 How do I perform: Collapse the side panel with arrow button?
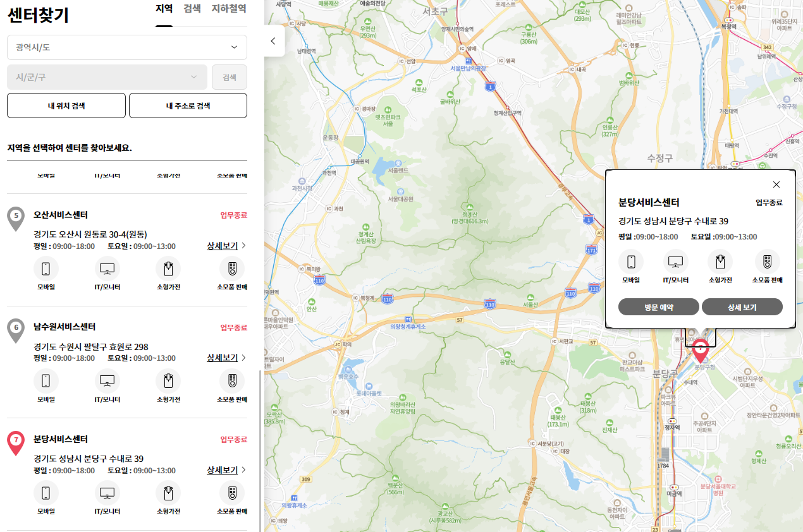point(274,41)
